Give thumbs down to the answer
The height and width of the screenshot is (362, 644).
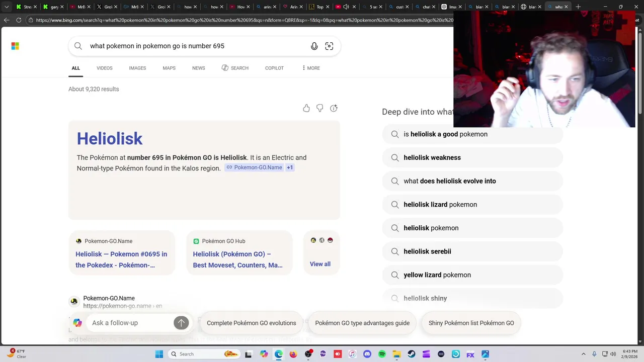(319, 108)
